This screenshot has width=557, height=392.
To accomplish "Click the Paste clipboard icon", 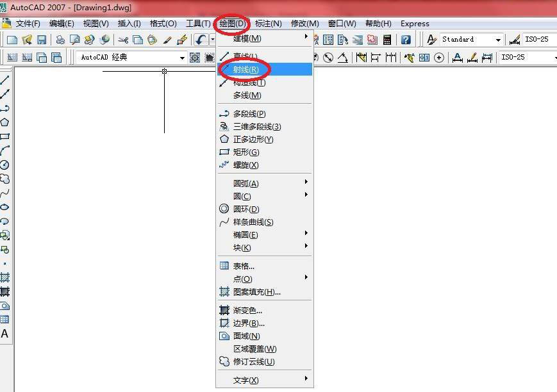I will [153, 40].
